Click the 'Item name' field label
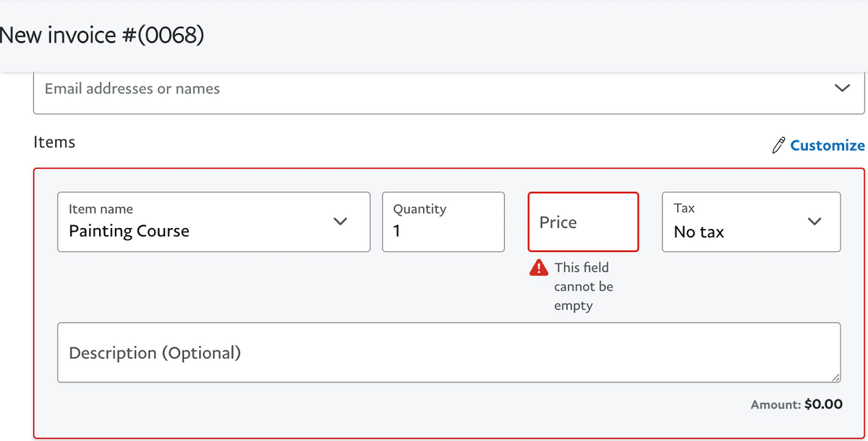 (x=101, y=209)
